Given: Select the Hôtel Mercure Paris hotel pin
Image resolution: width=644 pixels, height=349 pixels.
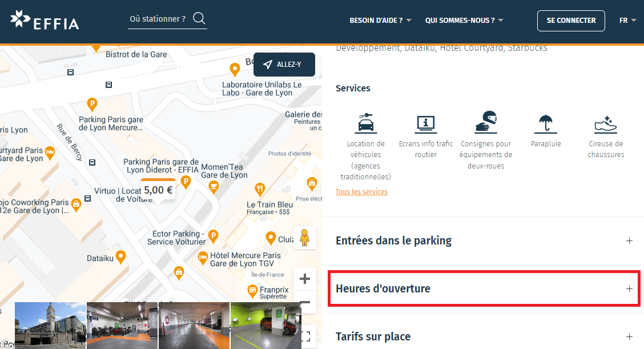Looking at the screenshot, I should pyautogui.click(x=203, y=259).
